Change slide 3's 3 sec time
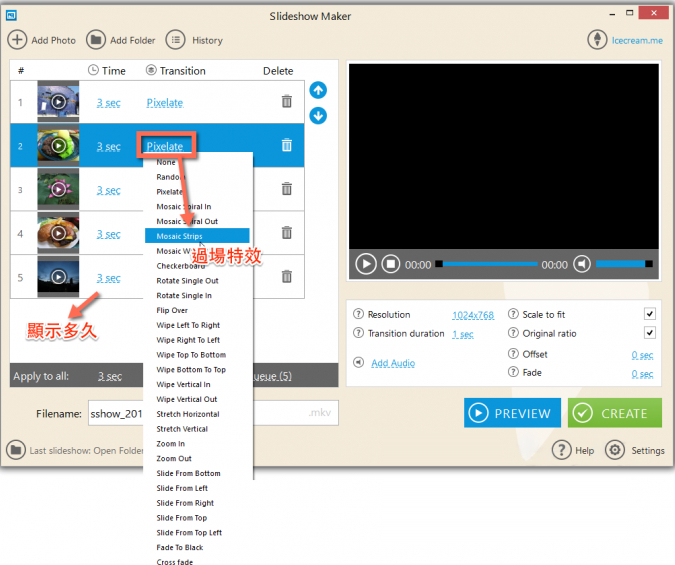 (108, 190)
